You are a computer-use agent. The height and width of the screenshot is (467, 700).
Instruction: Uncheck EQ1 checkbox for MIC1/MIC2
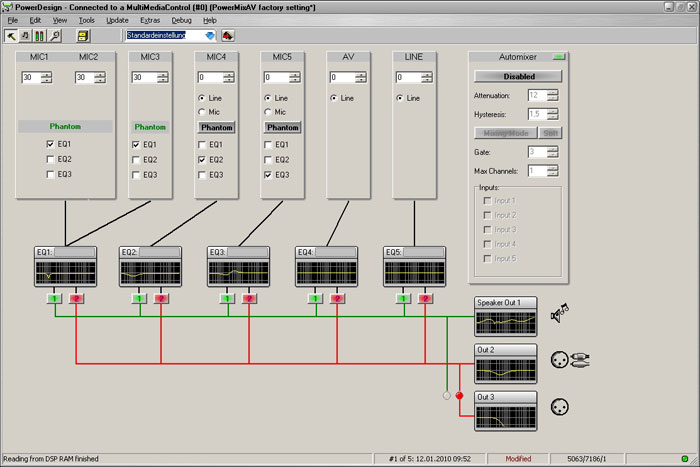pos(51,144)
